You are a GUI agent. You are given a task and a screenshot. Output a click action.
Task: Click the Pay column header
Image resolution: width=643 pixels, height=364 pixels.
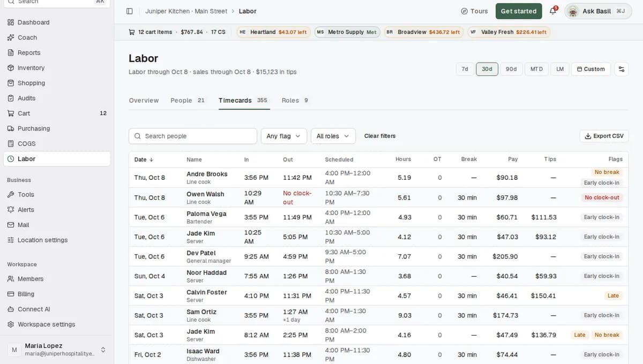513,160
